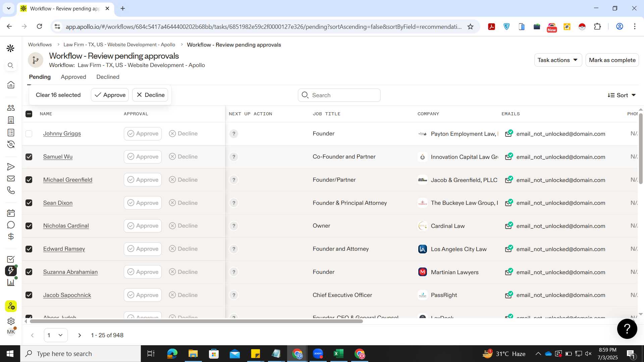Open Deals dollar icon in sidebar

pyautogui.click(x=11, y=237)
